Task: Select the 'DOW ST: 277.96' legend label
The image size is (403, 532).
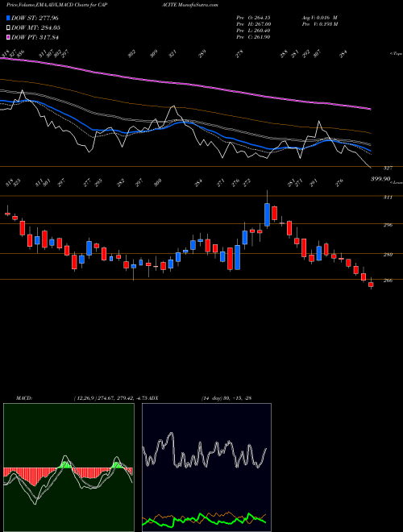Action: [35, 18]
